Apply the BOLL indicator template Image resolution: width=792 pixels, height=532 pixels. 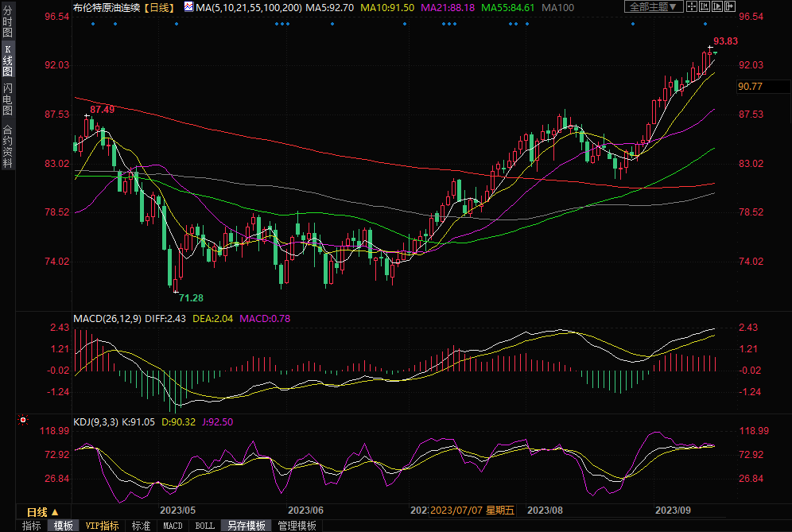pyautogui.click(x=205, y=526)
